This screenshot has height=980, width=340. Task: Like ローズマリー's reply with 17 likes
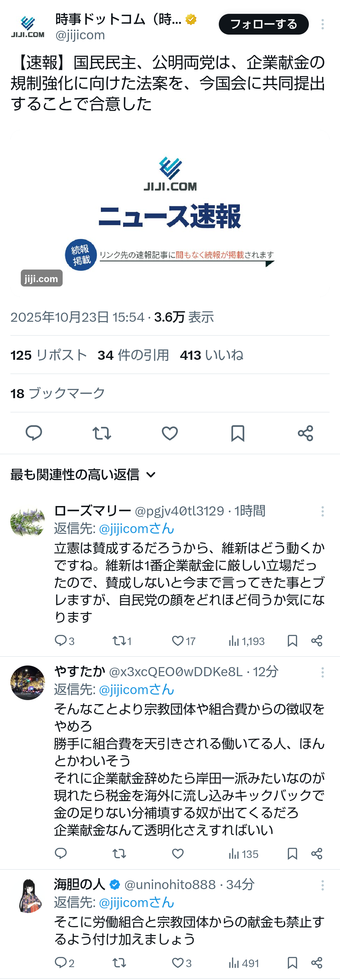[178, 641]
